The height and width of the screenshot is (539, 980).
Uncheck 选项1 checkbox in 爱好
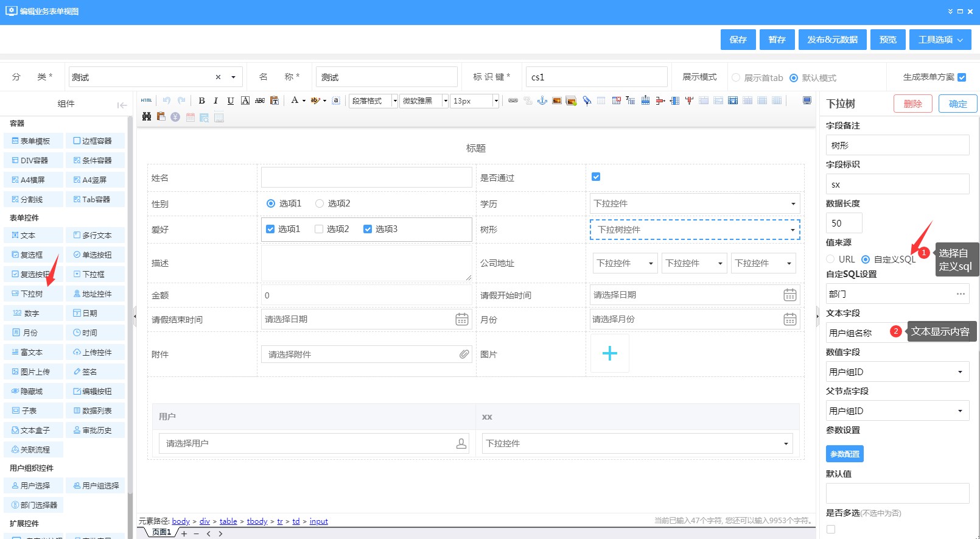[270, 229]
